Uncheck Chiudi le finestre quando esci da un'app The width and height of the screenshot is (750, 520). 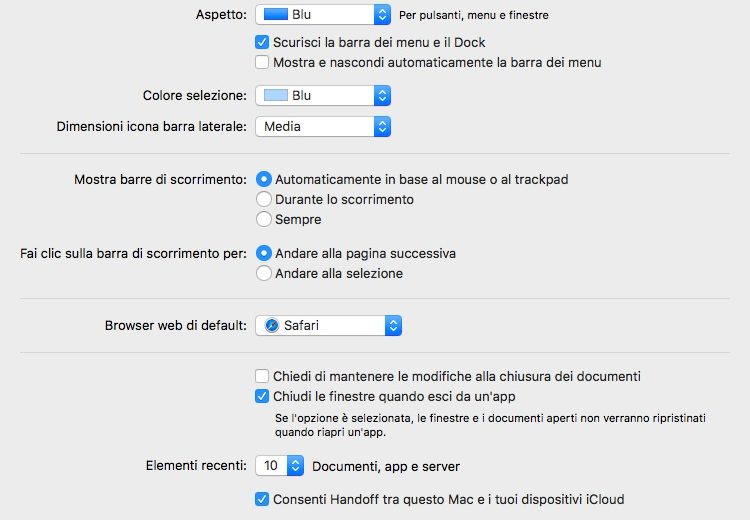(x=263, y=396)
